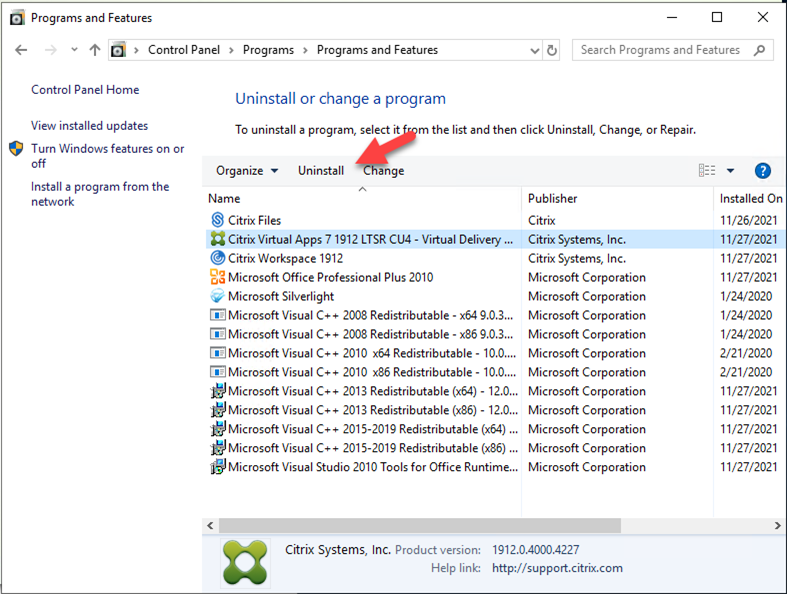Click the large Citrix logo in details pane

[245, 562]
